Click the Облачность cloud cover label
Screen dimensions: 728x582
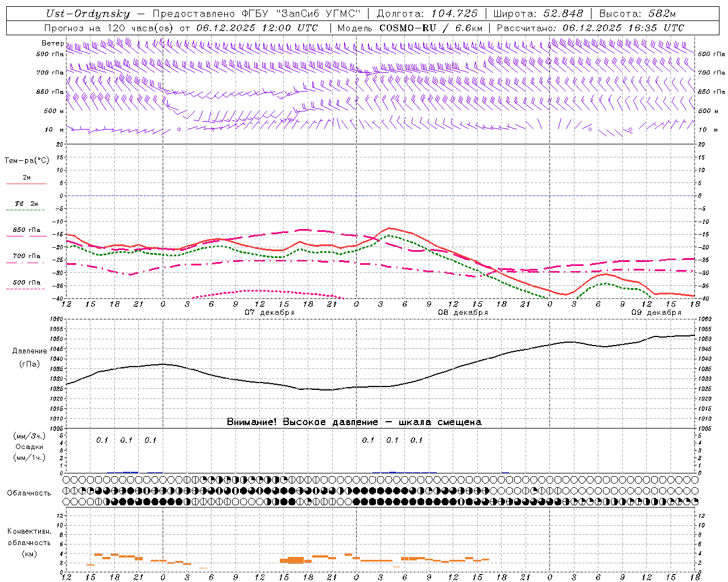29,493
